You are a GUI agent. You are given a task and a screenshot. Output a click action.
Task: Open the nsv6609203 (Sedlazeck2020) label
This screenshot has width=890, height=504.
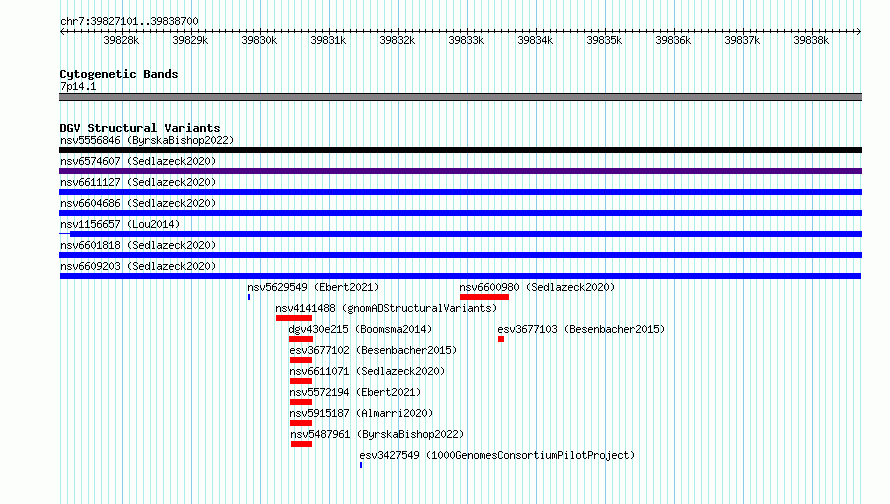(x=138, y=266)
